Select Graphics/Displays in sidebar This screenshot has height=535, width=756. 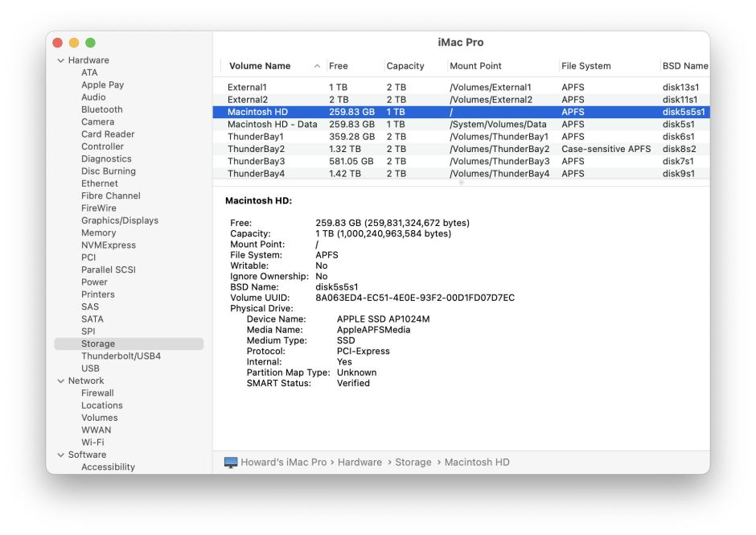pos(119,220)
